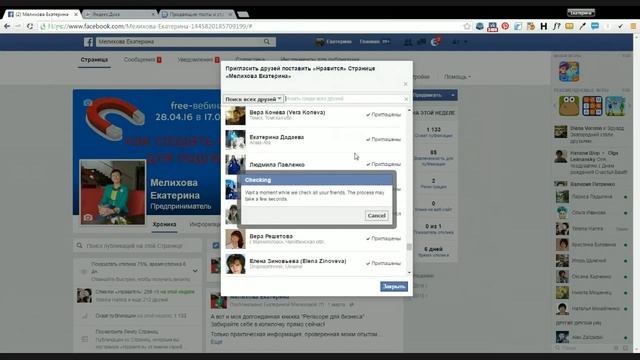Click the Facebook logo in blue bar
The width and height of the screenshot is (640, 360).
coord(88,42)
